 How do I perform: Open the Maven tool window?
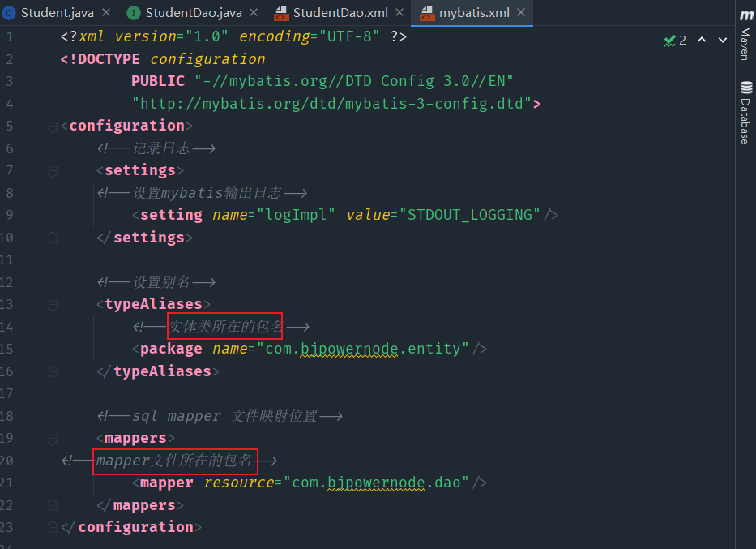(745, 36)
